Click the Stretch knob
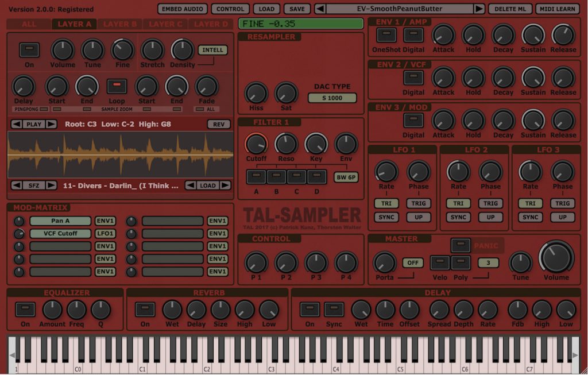The height and width of the screenshot is (375, 588). coord(152,50)
